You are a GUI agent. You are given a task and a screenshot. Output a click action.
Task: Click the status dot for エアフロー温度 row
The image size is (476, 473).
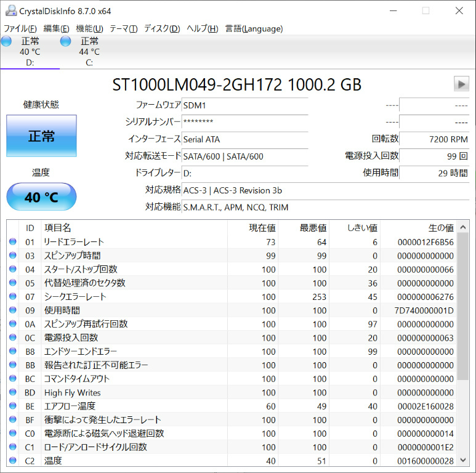pos(13,406)
